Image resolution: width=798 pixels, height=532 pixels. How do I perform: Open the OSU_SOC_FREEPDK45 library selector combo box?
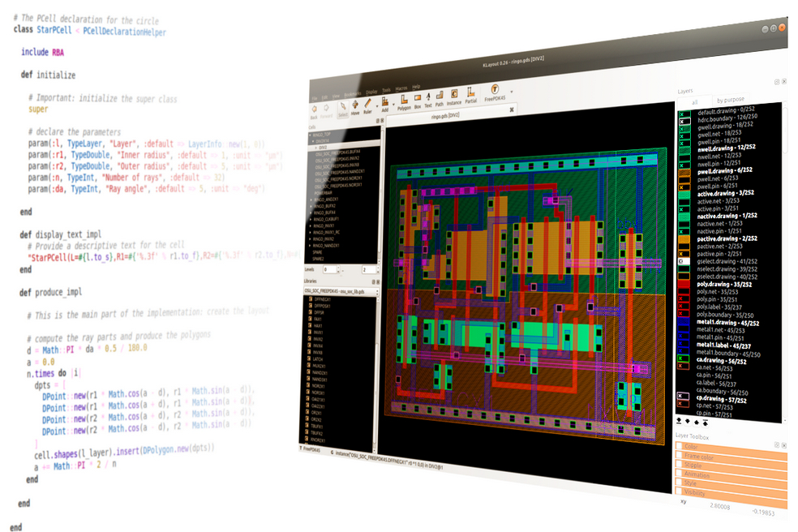[x=341, y=291]
